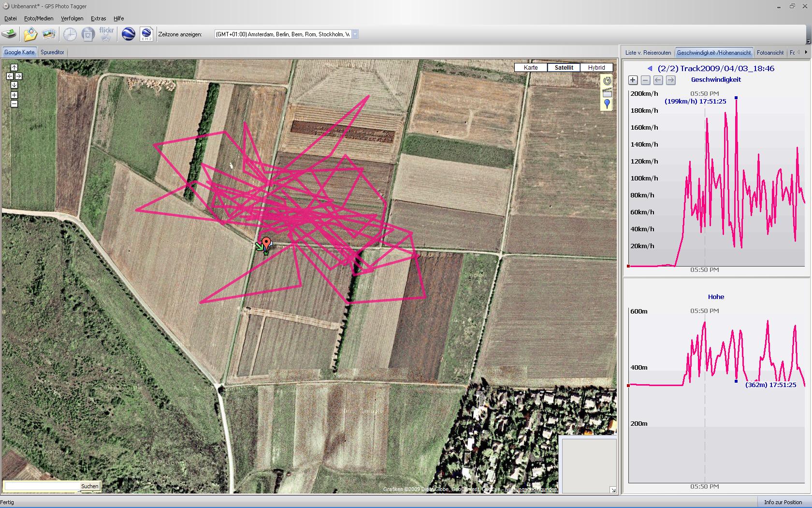Go to previous track with blue arrow

(x=650, y=69)
